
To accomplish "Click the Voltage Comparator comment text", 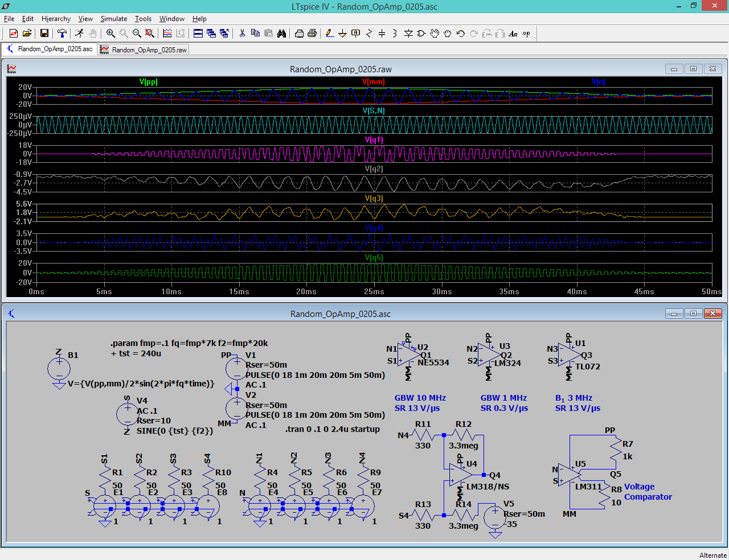I will (x=648, y=492).
